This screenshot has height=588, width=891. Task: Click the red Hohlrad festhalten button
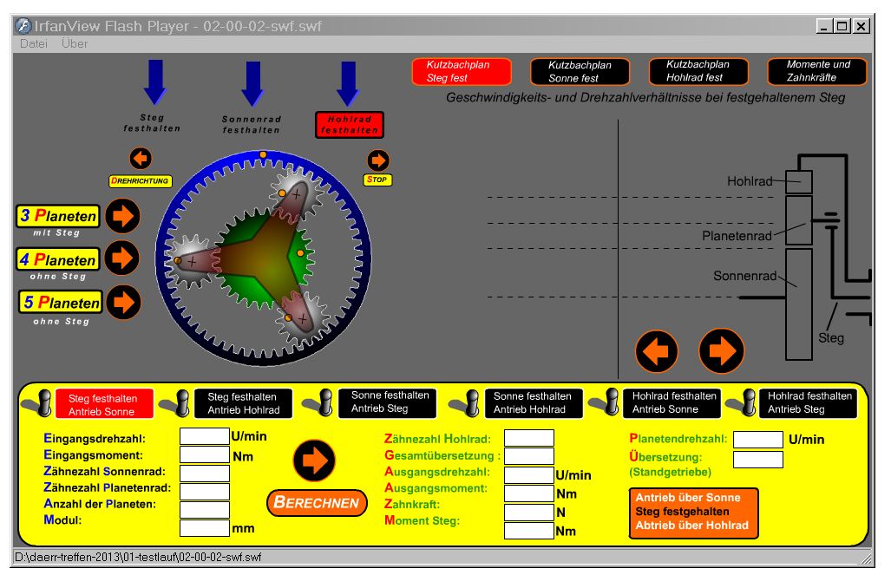pyautogui.click(x=349, y=125)
